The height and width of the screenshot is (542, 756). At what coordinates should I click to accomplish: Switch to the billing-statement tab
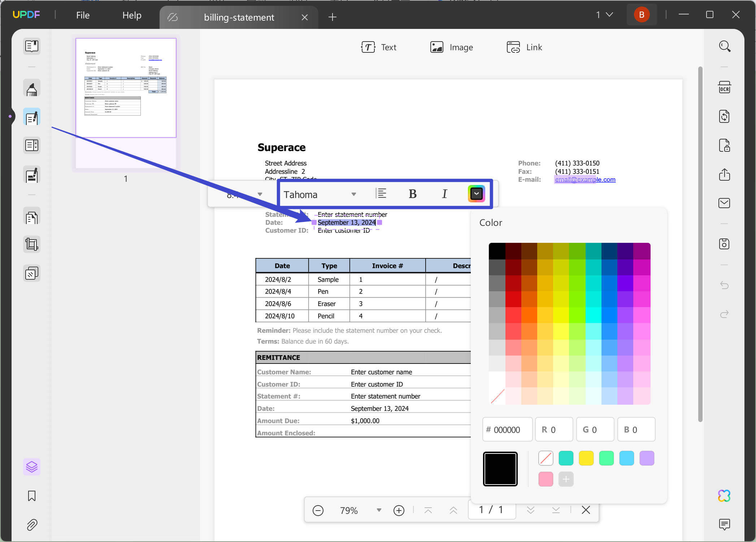(239, 17)
